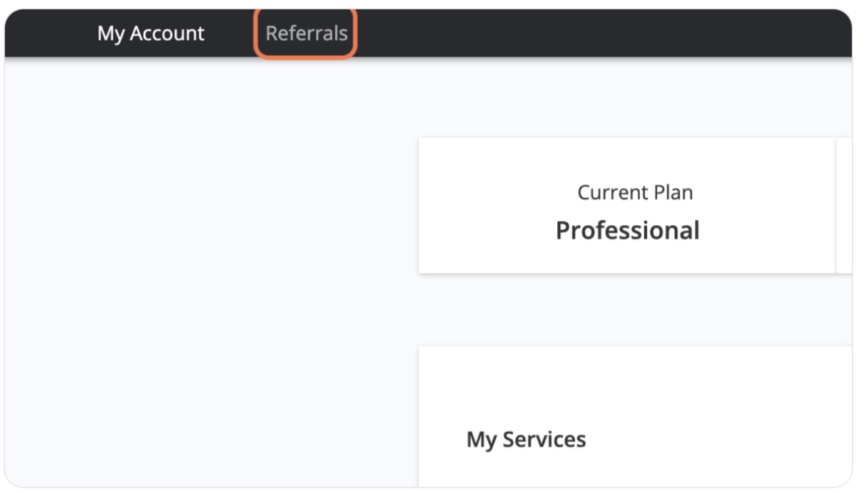Click the word "Account" in the navigation bar
Viewport: 868px width, 493px height.
167,33
